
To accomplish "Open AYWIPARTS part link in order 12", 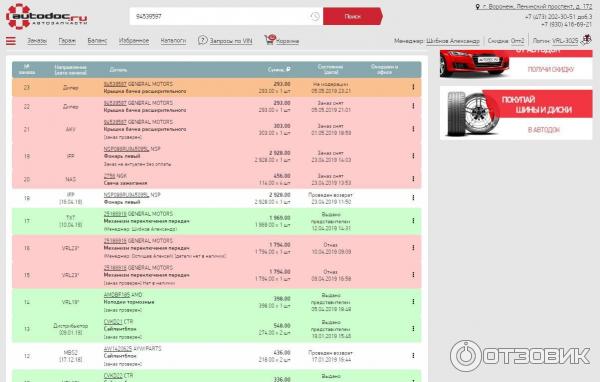I will [x=118, y=349].
